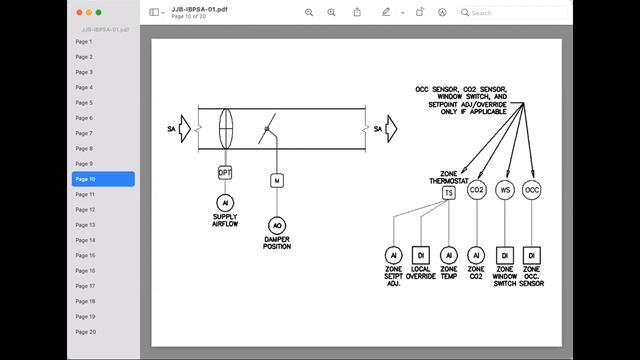Screen dimensions: 640x360
Task: Click the 'Page 10 of 20' subtitle
Action: [x=188, y=16]
